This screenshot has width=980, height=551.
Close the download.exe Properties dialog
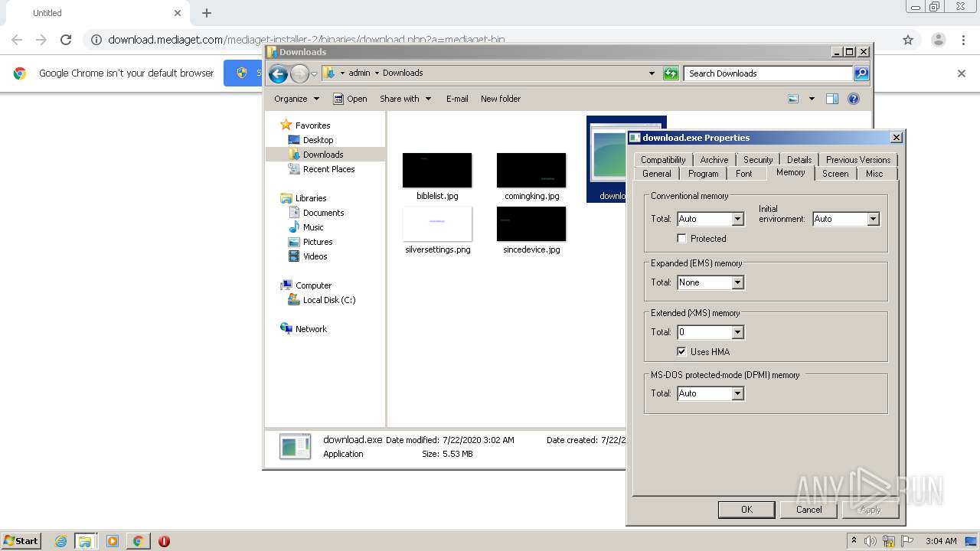click(897, 138)
